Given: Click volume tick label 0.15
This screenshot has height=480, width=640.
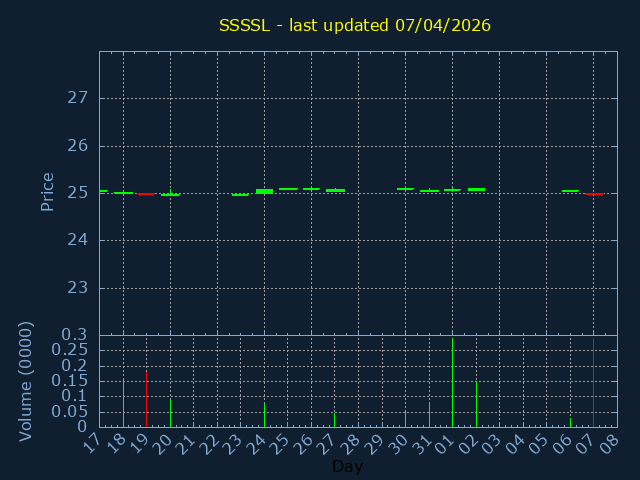Looking at the screenshot, I should [70, 381].
